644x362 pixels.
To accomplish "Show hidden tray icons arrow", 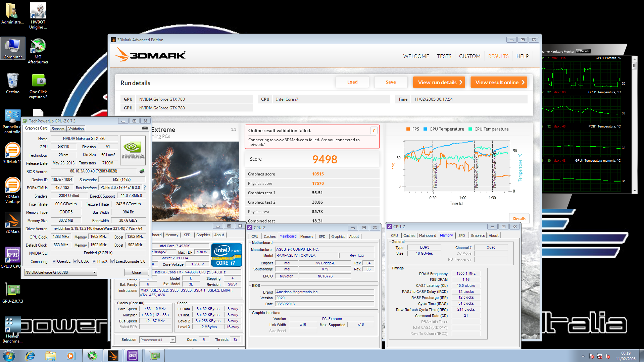I will (x=583, y=356).
